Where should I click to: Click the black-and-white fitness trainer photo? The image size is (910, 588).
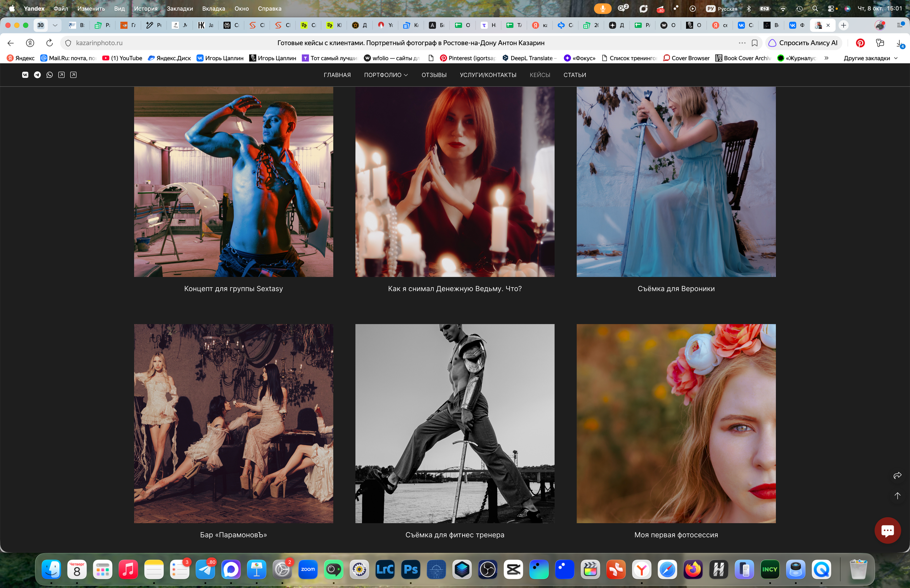click(x=455, y=424)
